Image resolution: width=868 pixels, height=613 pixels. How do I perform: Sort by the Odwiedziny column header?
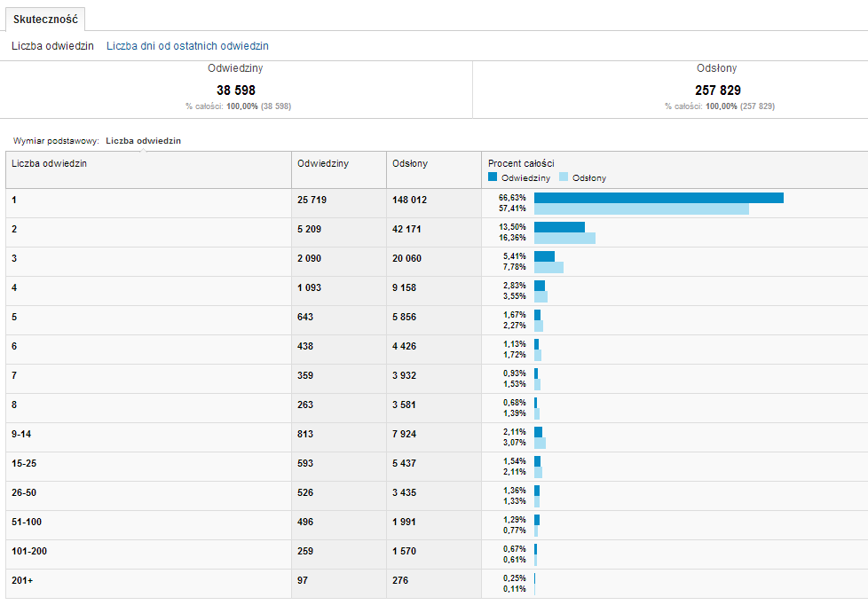pos(323,163)
